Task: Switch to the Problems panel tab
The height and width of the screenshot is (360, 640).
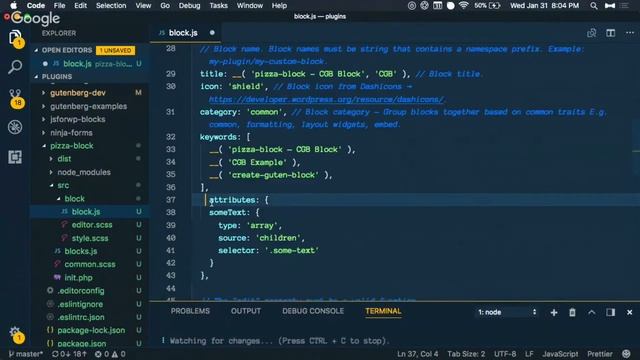Action: 190,311
